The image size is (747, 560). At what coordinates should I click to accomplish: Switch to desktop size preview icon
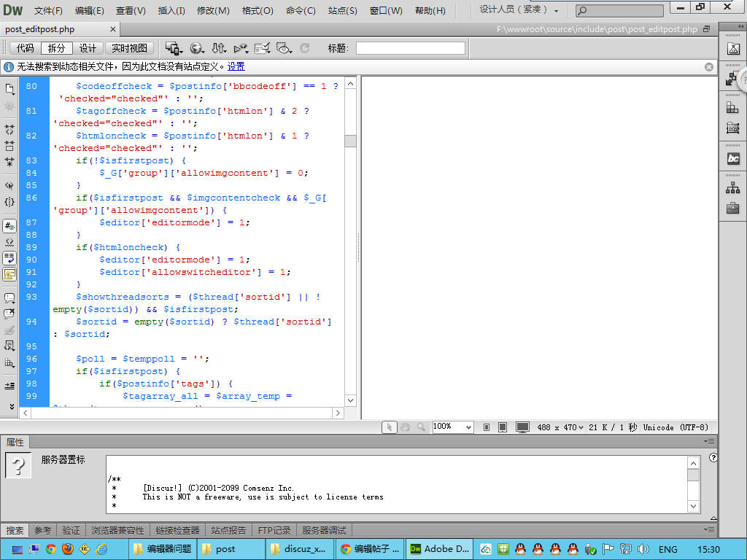(522, 427)
